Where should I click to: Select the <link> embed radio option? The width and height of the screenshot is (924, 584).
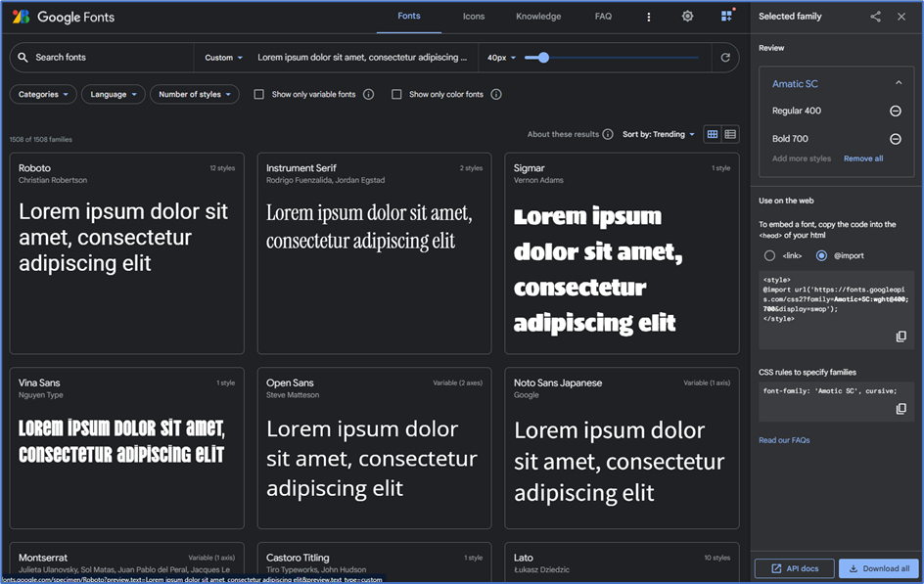[x=769, y=255]
